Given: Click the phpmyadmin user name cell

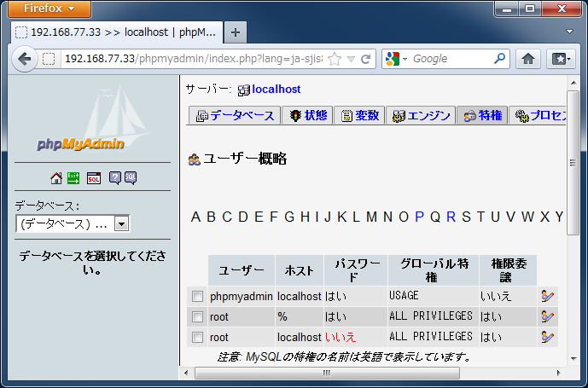Looking at the screenshot, I should 242,296.
